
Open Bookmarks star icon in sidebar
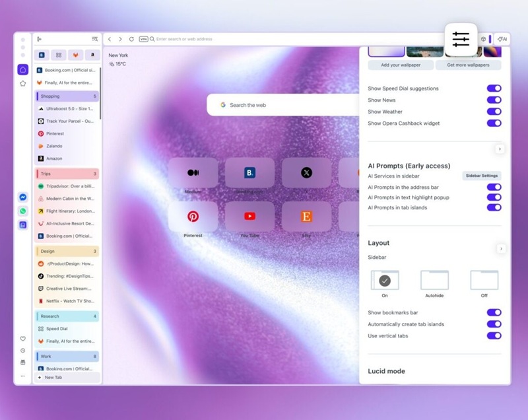tap(23, 83)
